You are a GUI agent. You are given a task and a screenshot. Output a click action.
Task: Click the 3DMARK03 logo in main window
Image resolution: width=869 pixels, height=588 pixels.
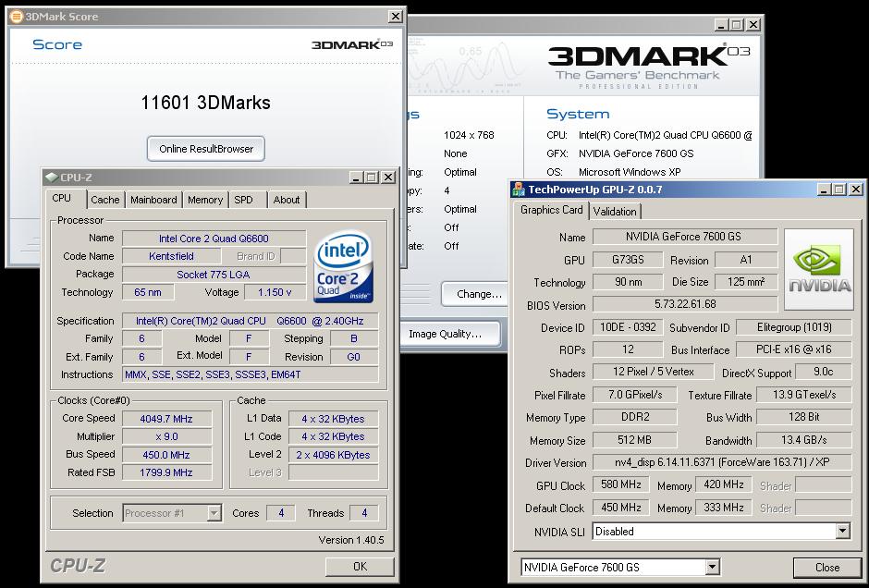click(648, 67)
